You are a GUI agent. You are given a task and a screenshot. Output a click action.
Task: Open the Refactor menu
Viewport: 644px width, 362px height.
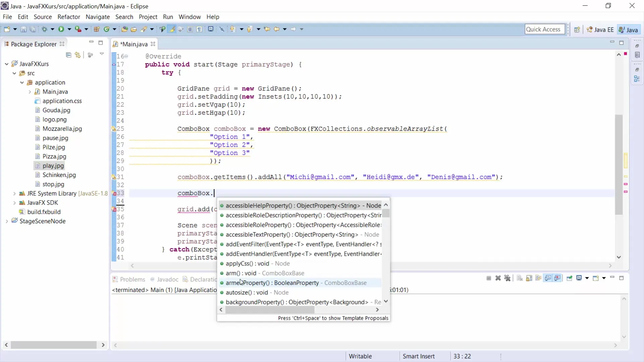(x=69, y=17)
